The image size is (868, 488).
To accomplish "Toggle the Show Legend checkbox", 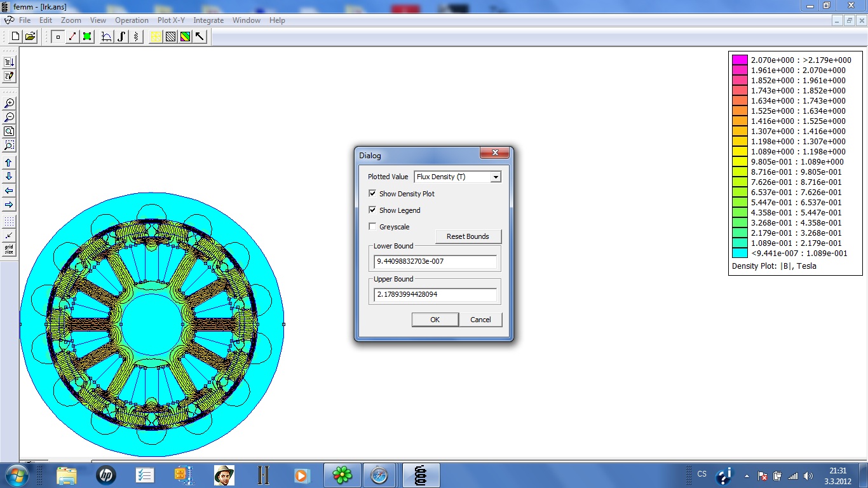I will point(372,210).
